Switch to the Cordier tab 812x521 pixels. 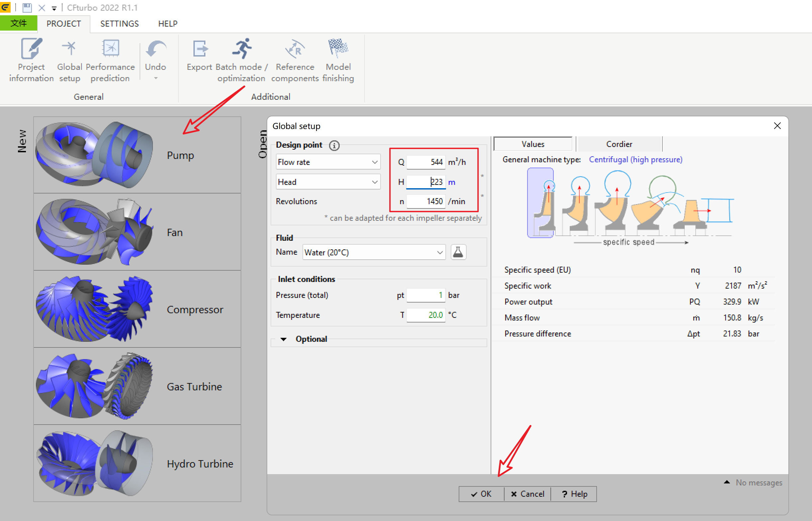tap(619, 144)
